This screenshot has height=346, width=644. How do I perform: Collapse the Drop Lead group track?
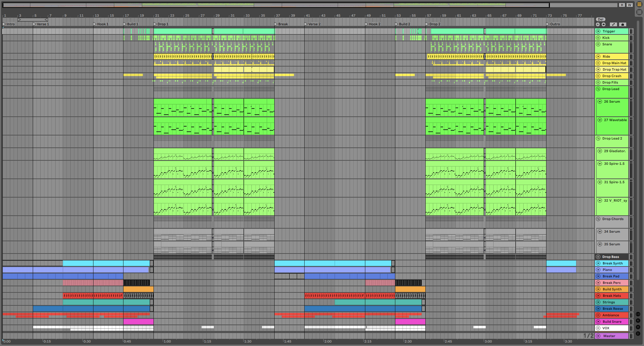[598, 89]
